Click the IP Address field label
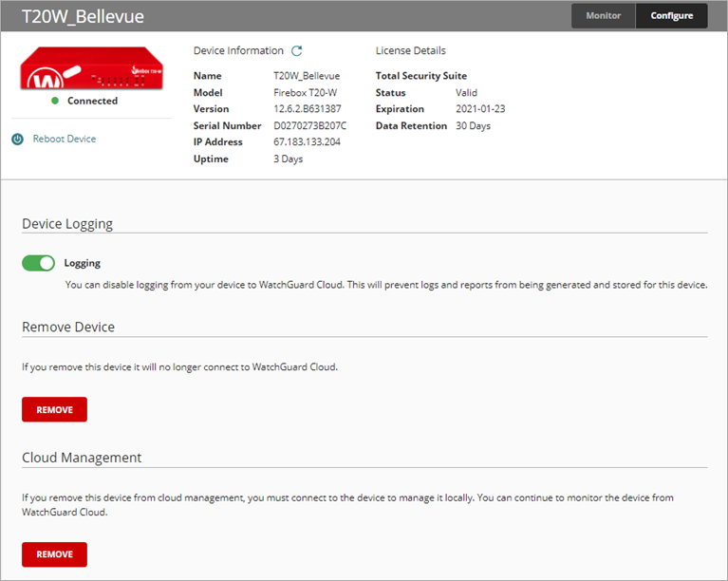Screen dimensions: 728x581 [x=217, y=142]
